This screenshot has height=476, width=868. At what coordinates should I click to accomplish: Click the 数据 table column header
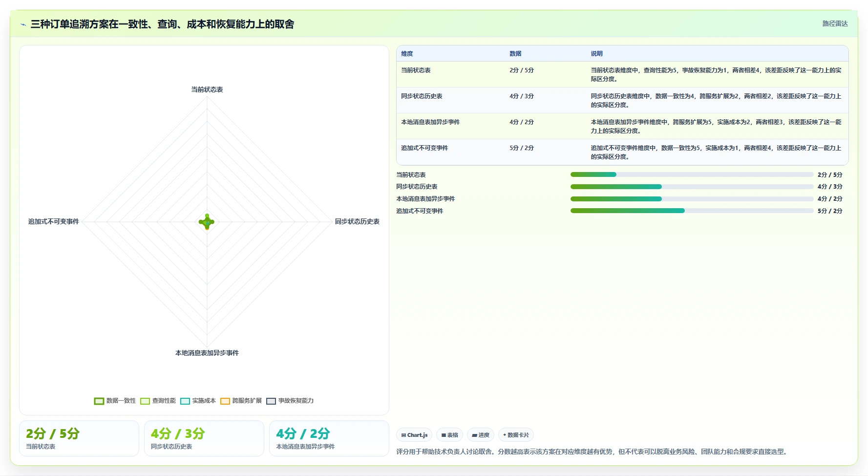(515, 54)
